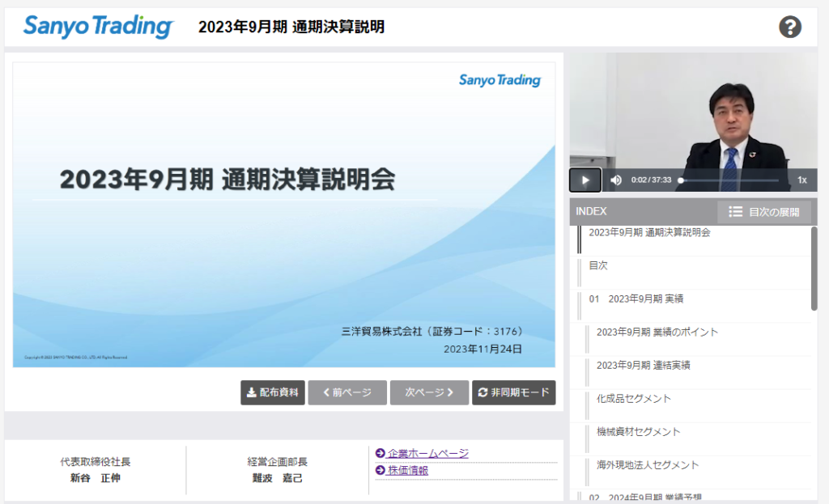This screenshot has width=829, height=504.
Task: Mute the video speaker icon
Action: (x=616, y=180)
